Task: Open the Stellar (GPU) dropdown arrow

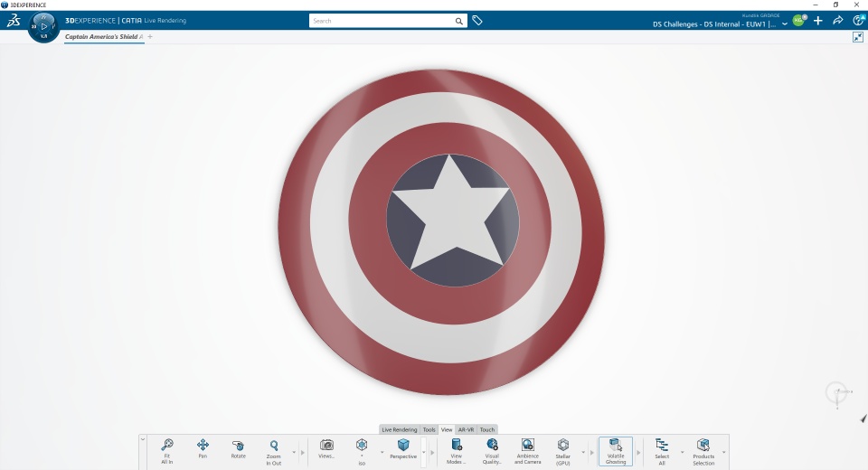Action: (x=583, y=452)
